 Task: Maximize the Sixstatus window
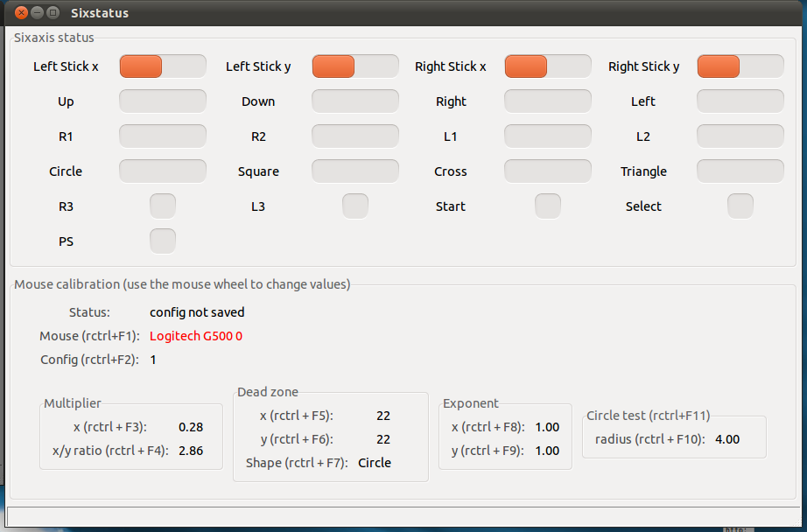tap(53, 12)
